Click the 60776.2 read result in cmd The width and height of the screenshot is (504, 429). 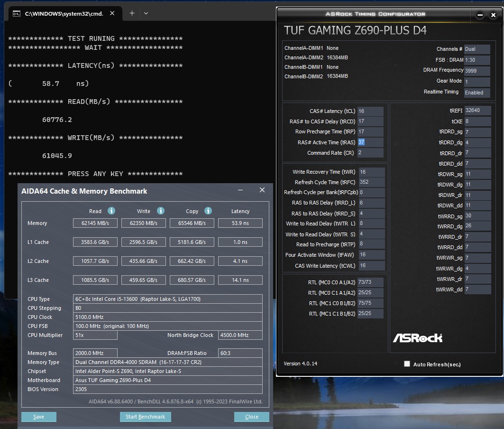pyautogui.click(x=57, y=120)
